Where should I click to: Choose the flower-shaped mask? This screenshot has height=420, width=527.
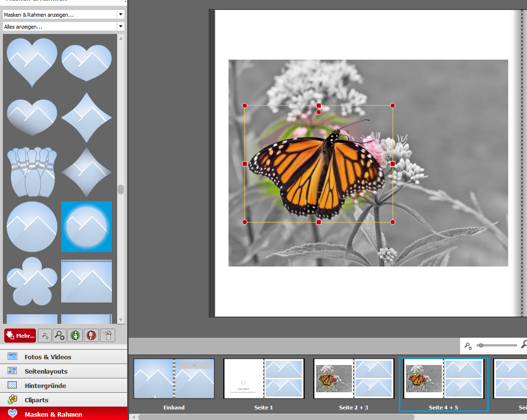coord(31,281)
